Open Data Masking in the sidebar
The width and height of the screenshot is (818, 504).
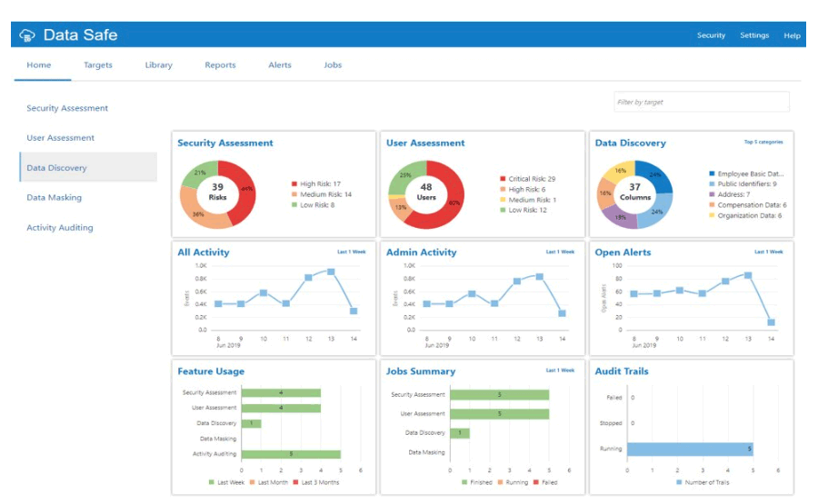pyautogui.click(x=55, y=198)
